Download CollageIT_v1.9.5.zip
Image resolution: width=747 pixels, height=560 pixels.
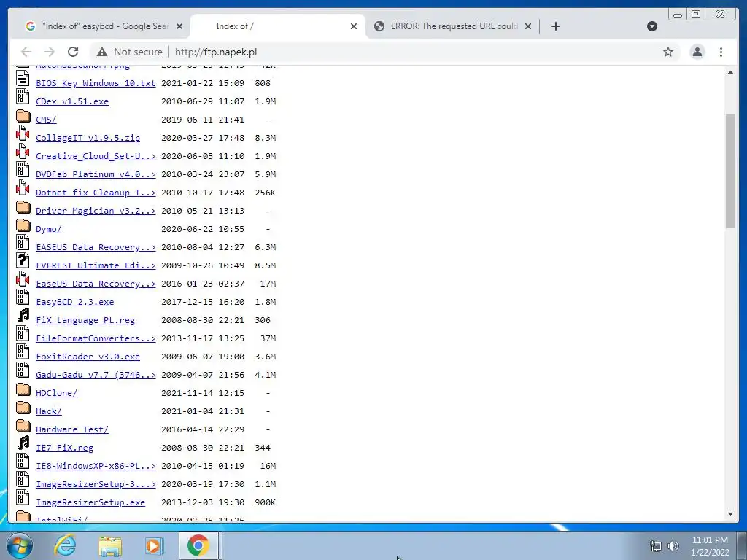click(88, 138)
